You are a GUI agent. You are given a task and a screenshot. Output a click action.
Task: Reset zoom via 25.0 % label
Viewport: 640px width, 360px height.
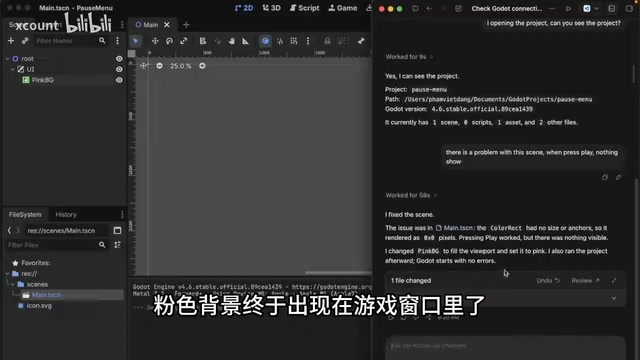click(x=181, y=66)
